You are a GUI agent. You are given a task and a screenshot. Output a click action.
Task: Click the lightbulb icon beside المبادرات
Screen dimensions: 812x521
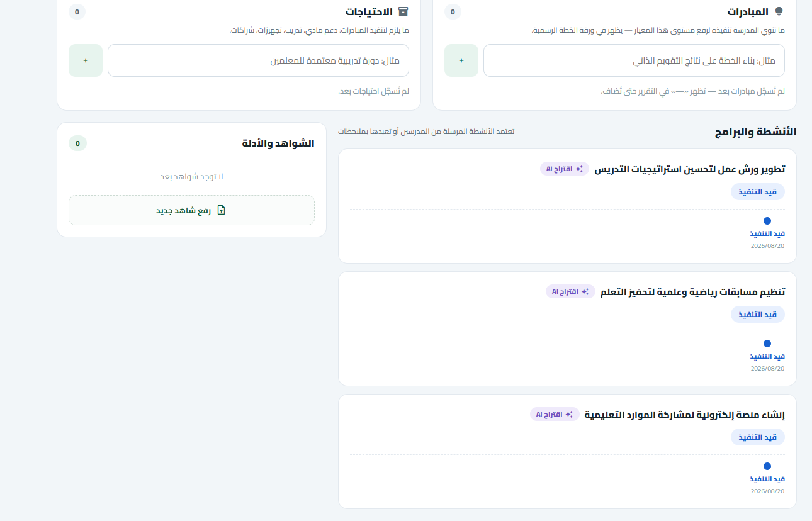coord(779,12)
